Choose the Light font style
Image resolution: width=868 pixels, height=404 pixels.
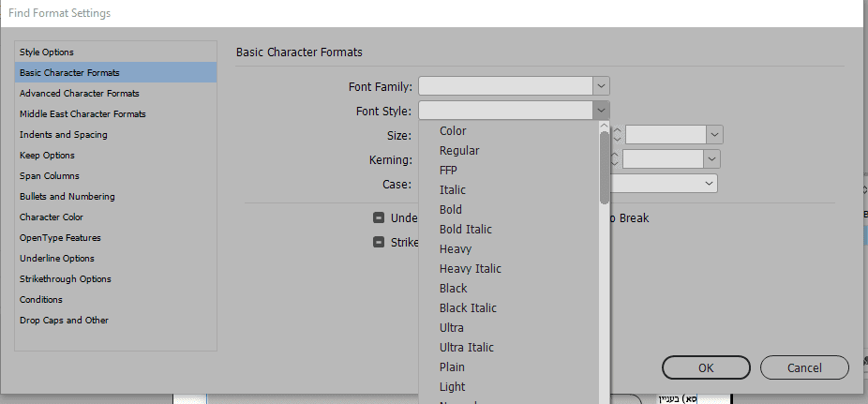(453, 386)
